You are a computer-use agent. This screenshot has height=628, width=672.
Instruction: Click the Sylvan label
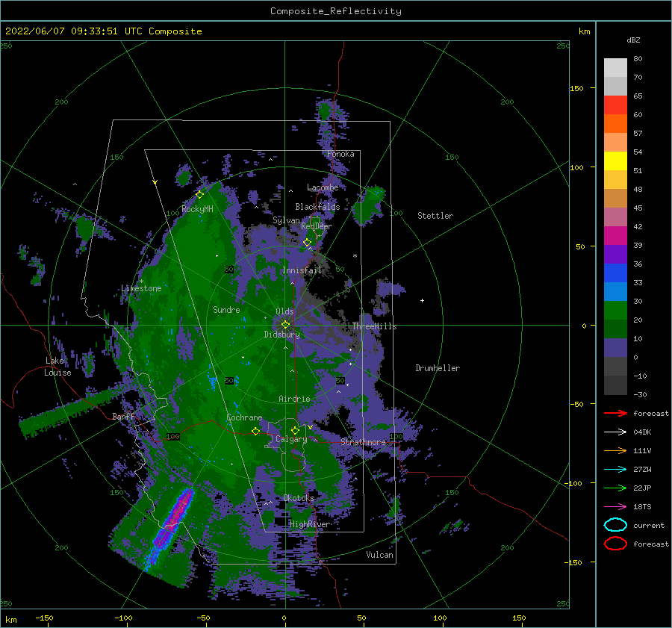(x=286, y=220)
